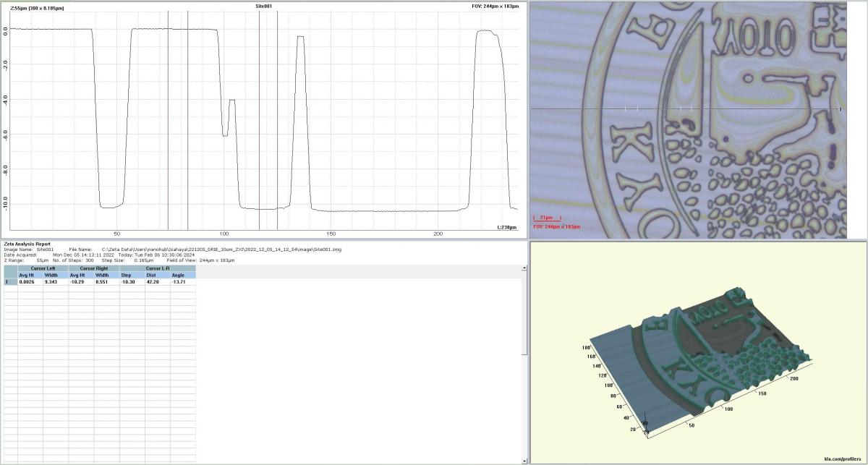Open the kla.com/profilers link
The image size is (868, 465).
(844, 458)
